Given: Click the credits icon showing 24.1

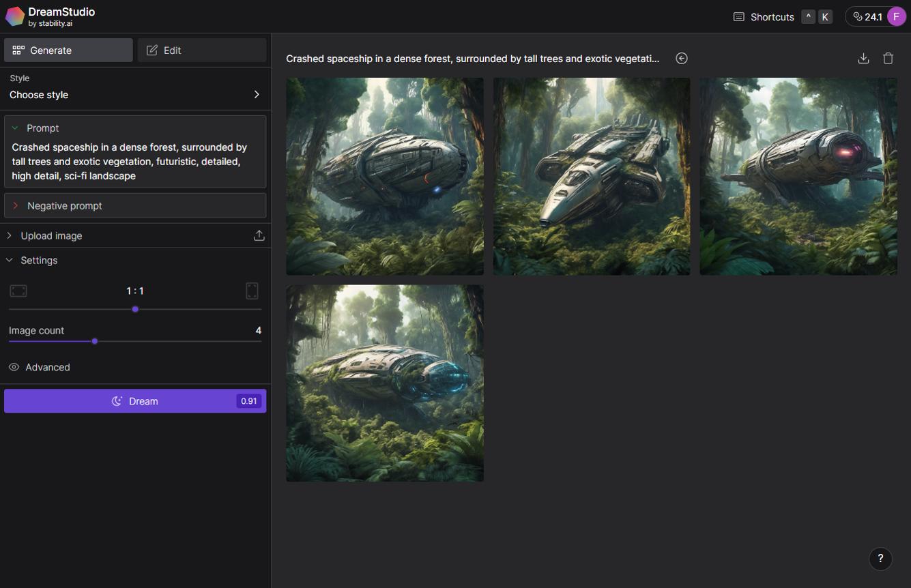Looking at the screenshot, I should coord(858,16).
